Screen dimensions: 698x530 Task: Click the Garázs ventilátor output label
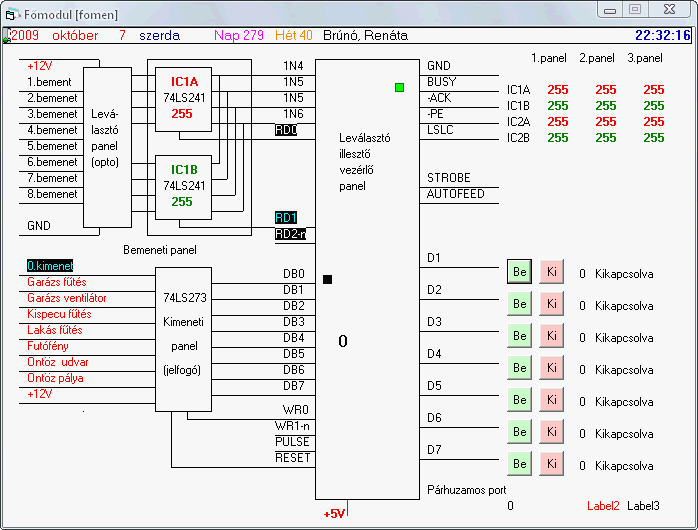67,298
